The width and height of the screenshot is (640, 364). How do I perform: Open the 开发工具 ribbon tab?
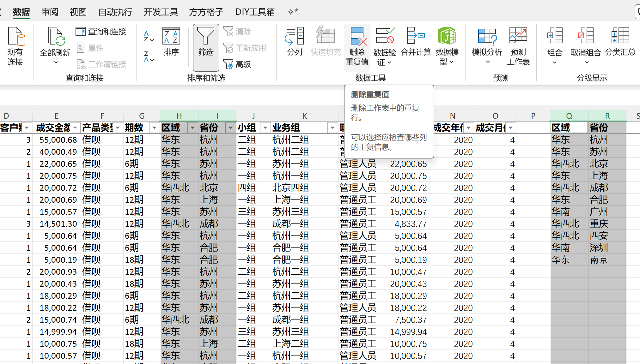click(x=161, y=12)
